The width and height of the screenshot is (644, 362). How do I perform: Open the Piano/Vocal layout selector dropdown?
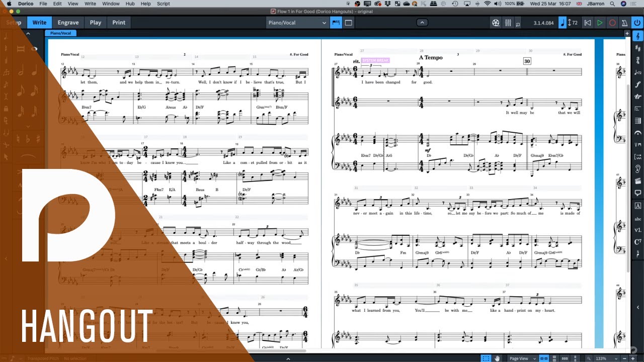[297, 23]
